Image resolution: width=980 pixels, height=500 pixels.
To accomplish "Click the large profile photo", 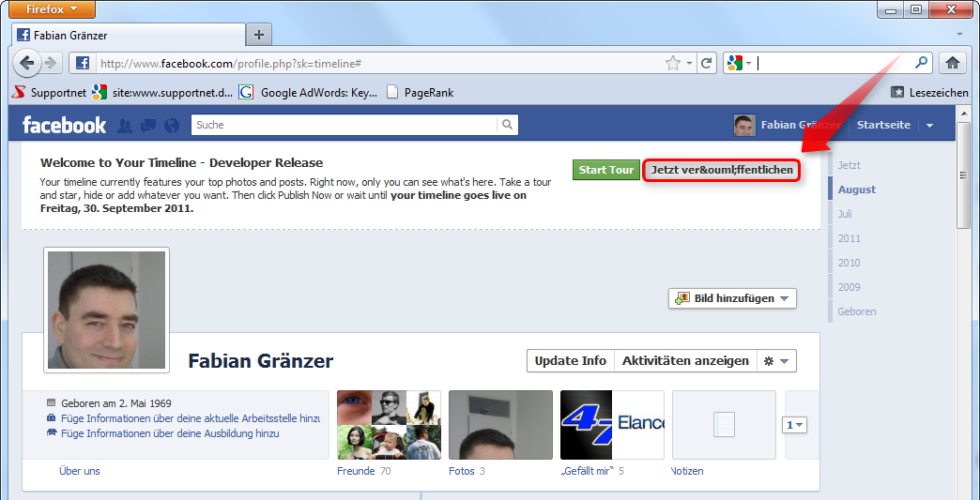I will [x=106, y=311].
